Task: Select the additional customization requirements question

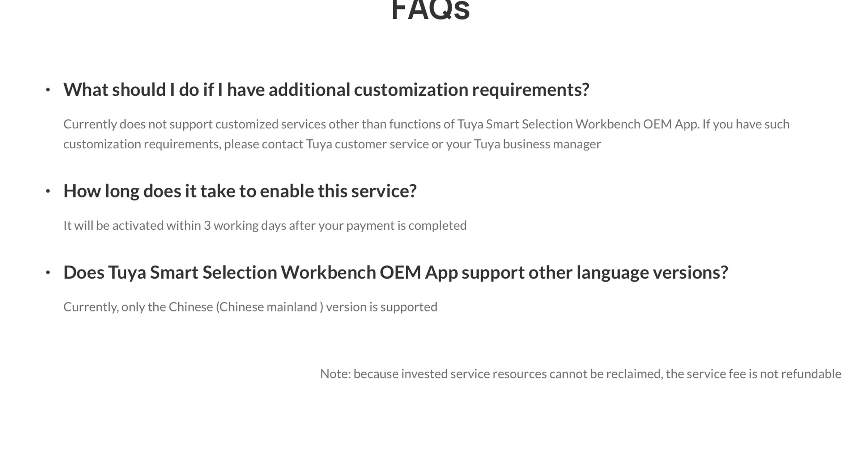Action: [326, 90]
